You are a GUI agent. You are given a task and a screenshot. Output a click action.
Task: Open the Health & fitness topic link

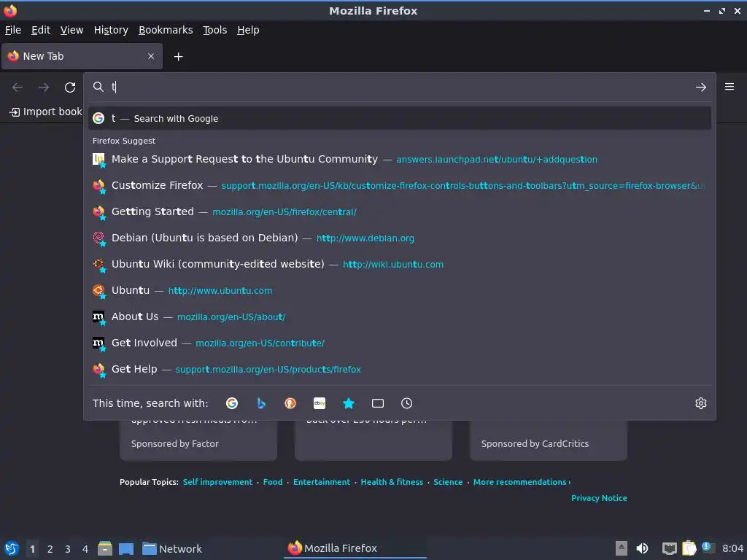click(x=392, y=482)
